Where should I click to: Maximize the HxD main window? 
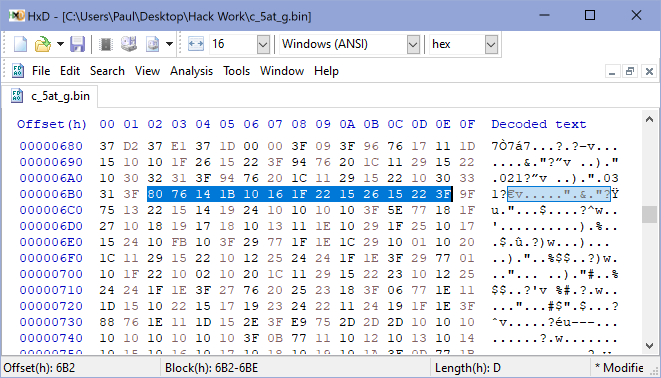(x=590, y=16)
